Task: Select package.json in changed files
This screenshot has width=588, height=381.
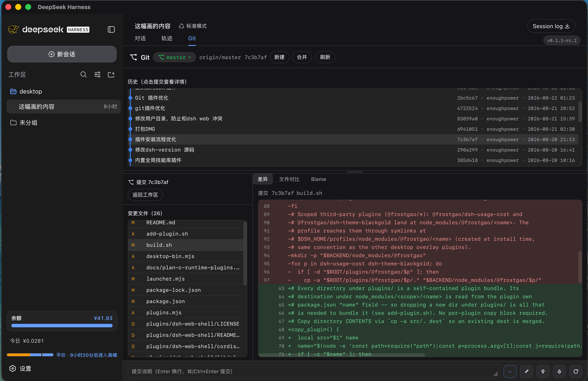Action: (186, 301)
